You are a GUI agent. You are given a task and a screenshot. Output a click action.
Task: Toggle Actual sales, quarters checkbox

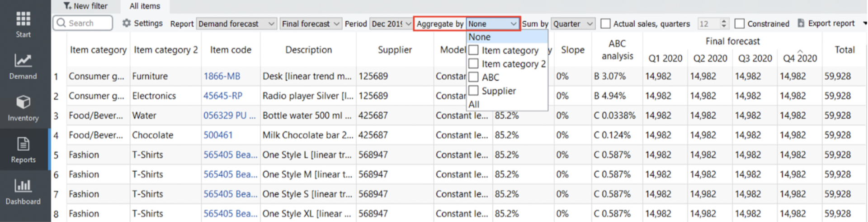605,24
